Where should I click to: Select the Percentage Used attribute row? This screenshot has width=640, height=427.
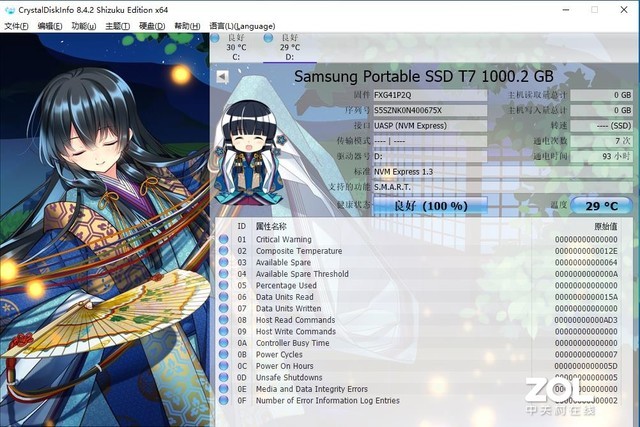418,285
